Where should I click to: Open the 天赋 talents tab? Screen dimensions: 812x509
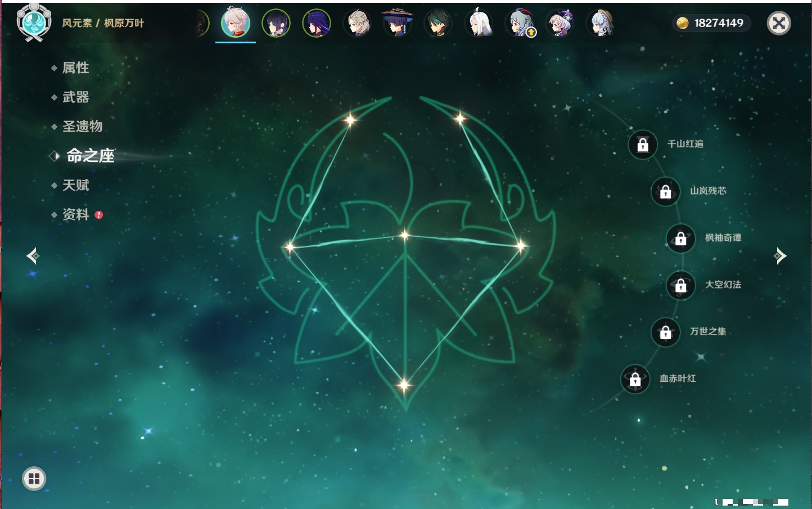click(75, 185)
